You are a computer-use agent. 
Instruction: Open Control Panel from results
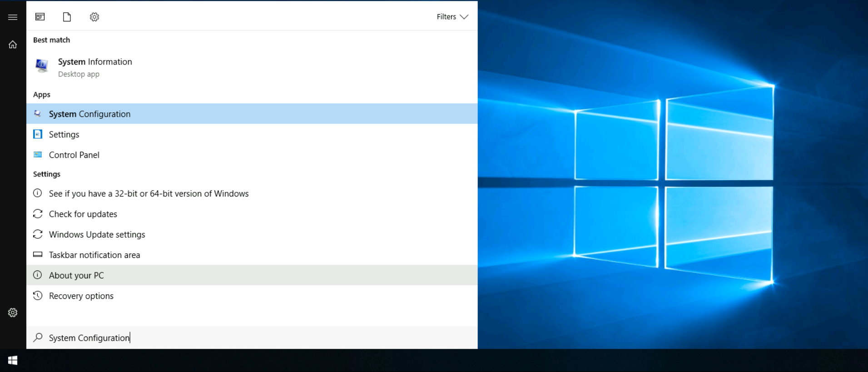click(74, 155)
